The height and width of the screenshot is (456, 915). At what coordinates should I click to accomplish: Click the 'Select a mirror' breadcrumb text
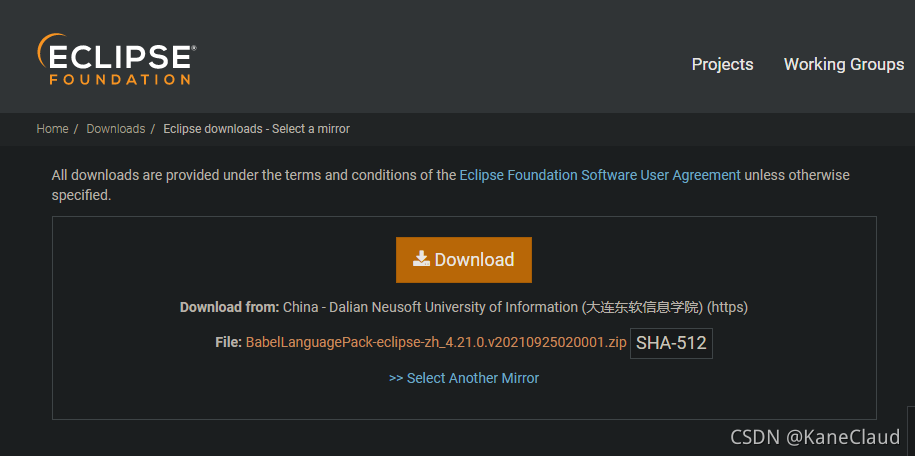256,129
